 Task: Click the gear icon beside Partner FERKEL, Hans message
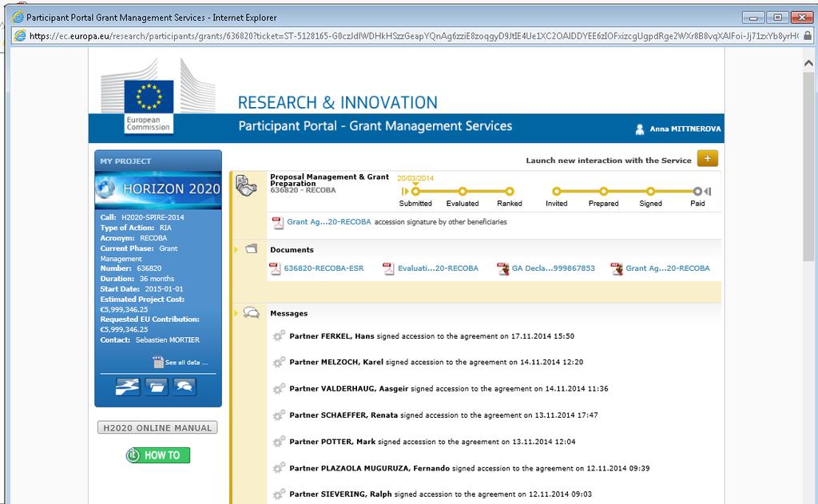pyautogui.click(x=279, y=336)
